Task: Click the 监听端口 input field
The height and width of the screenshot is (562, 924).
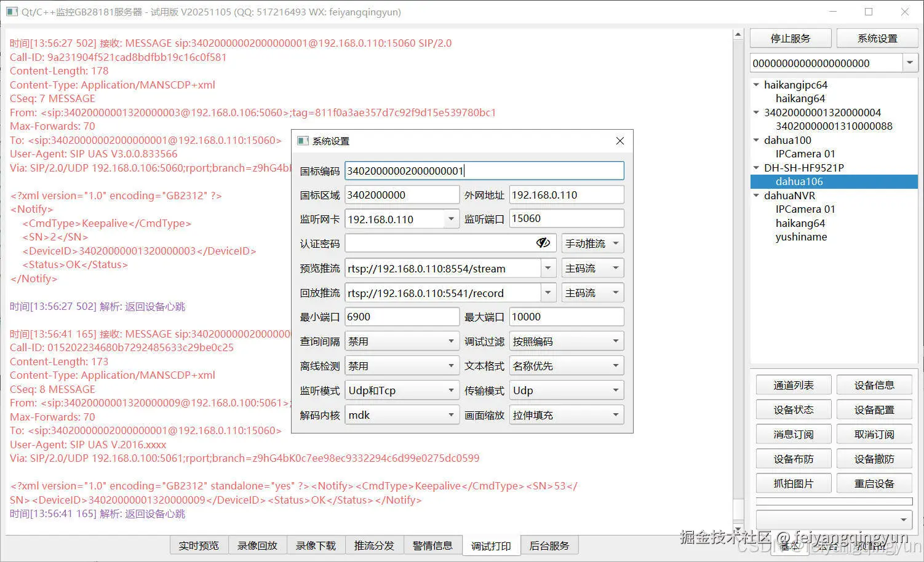Action: (567, 218)
